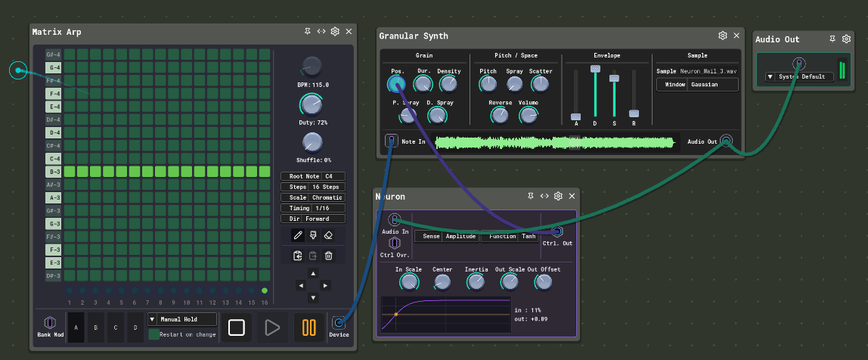
Task: Select pattern bank A
Action: coord(76,327)
